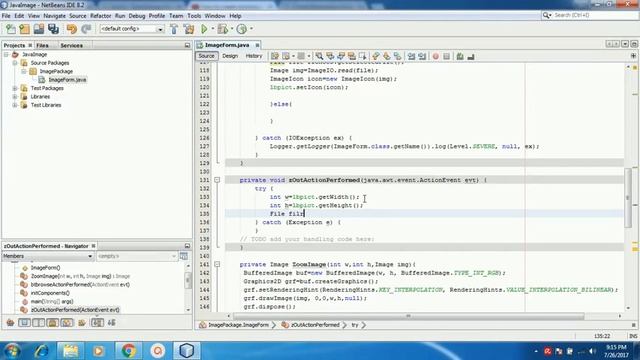Click the Build Project hammer icon
Image resolution: width=640 pixels, height=360 pixels.
[x=174, y=29]
